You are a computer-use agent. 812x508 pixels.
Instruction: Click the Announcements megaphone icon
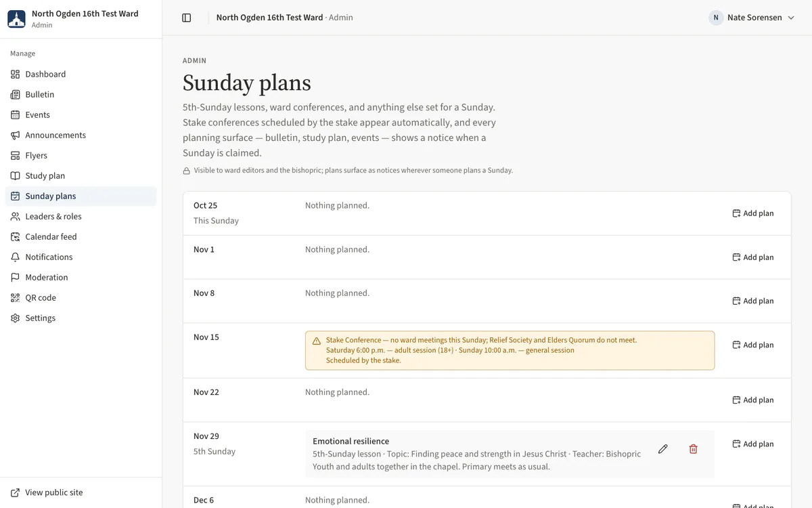16,135
